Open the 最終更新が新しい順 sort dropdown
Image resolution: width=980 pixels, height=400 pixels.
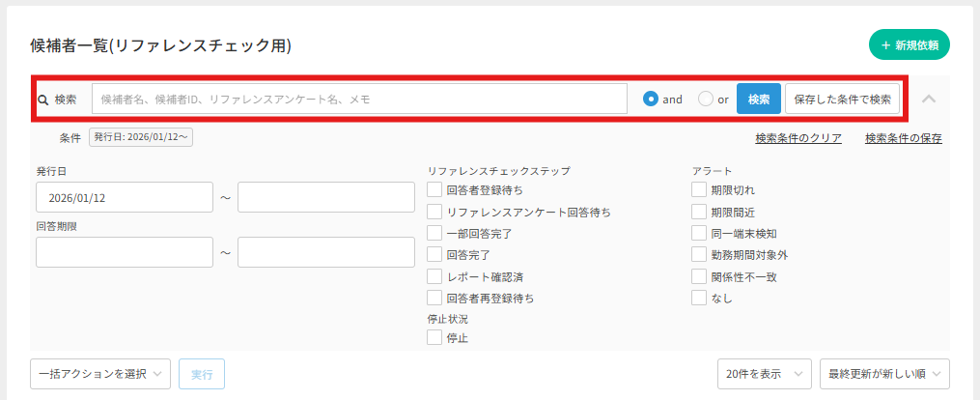click(x=883, y=374)
